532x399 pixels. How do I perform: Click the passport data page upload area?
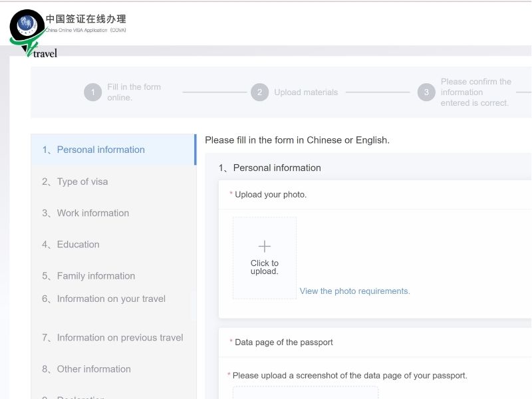pyautogui.click(x=305, y=392)
